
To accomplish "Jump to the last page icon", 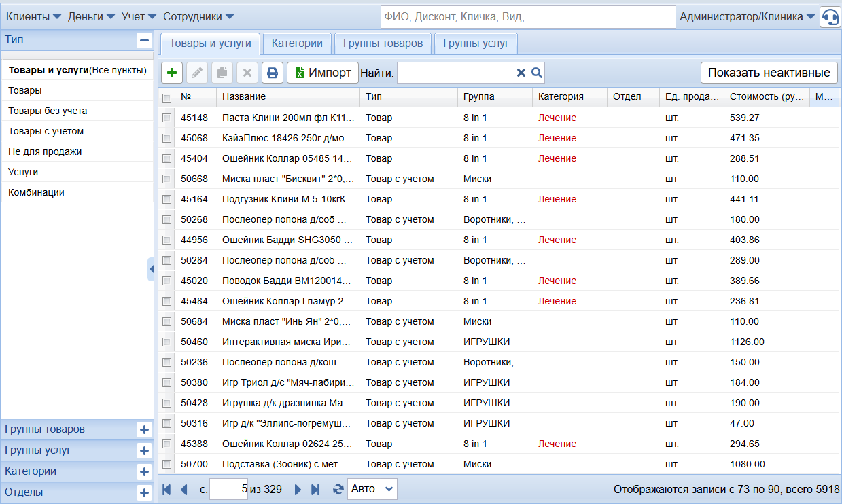I will 315,489.
